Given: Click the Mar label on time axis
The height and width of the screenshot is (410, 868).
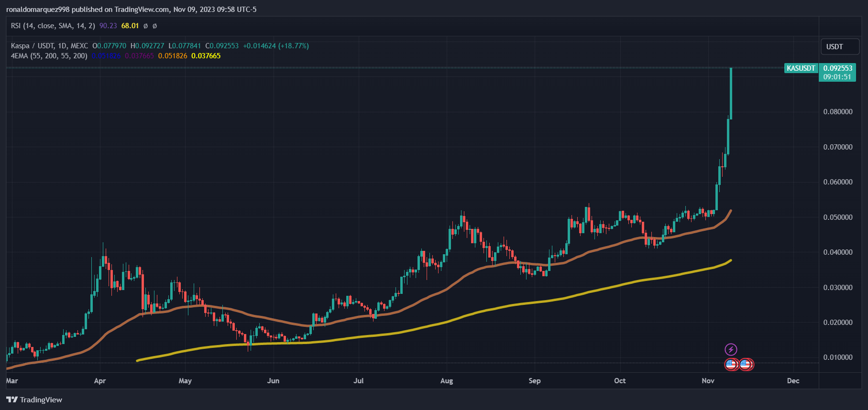Looking at the screenshot, I should coord(12,381).
